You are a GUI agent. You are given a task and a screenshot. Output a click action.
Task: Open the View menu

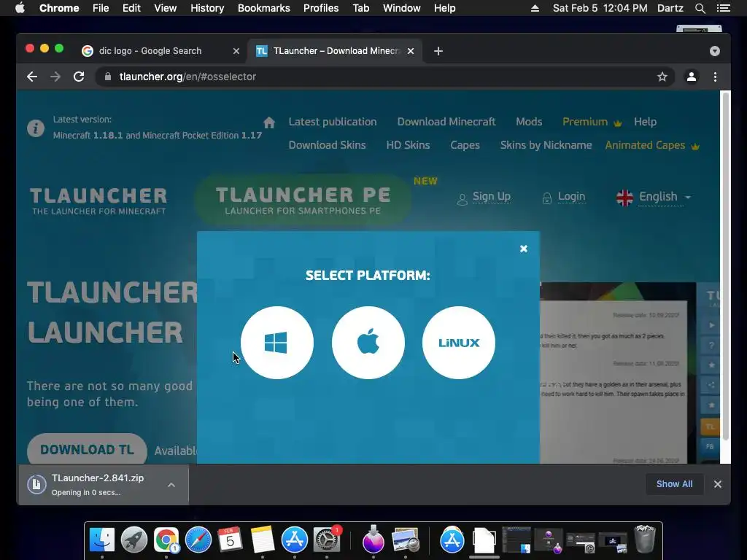tap(166, 8)
